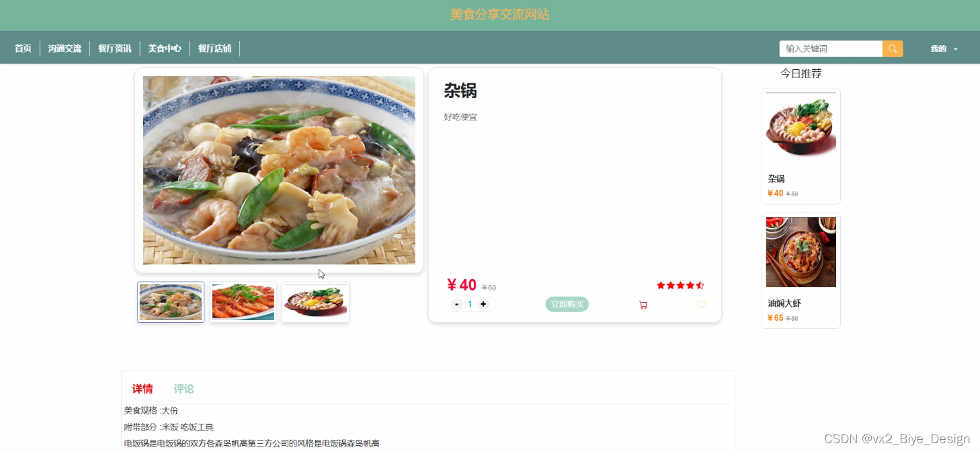Open the 杂锅 recommendation card in 今日推荐

pyautogui.click(x=801, y=146)
